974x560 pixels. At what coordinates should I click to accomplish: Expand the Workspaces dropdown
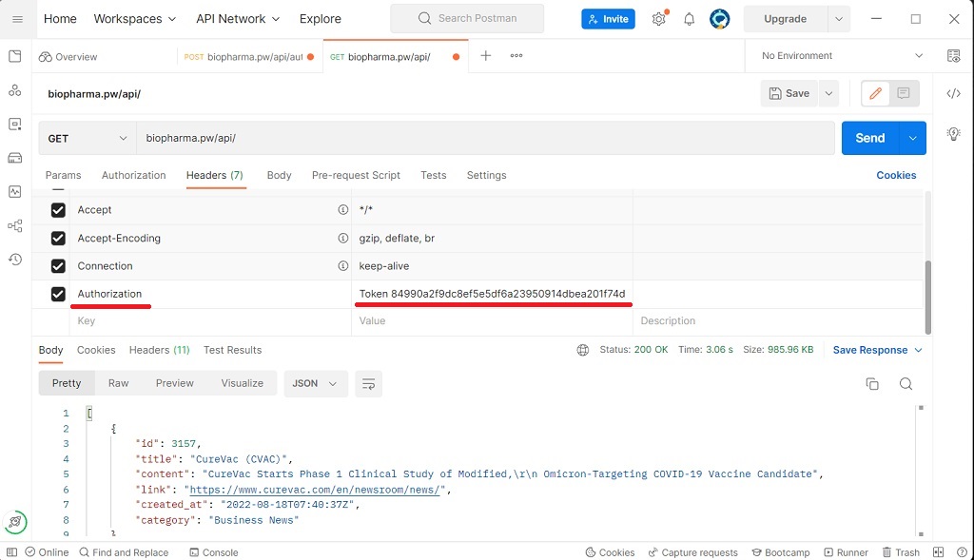tap(135, 19)
